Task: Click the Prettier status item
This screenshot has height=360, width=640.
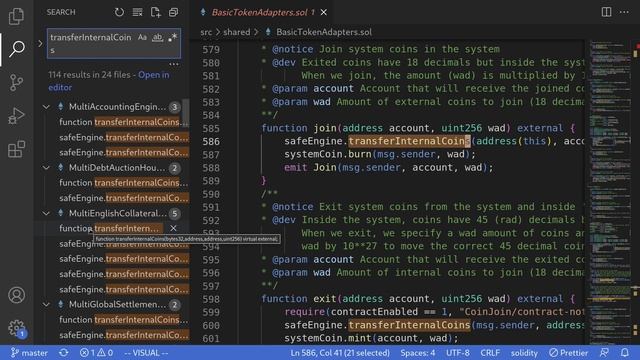Action: click(569, 353)
